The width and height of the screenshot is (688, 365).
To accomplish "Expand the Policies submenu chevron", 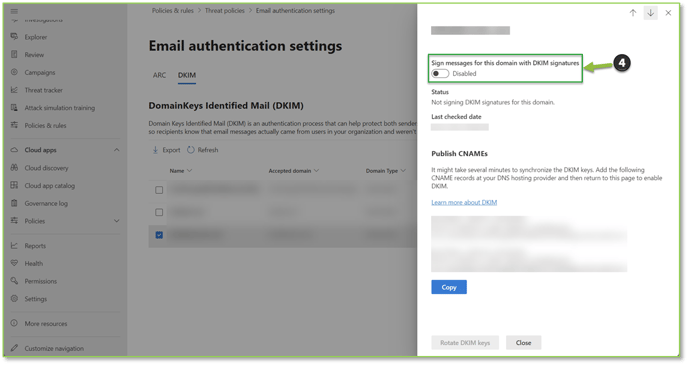I will pyautogui.click(x=116, y=221).
